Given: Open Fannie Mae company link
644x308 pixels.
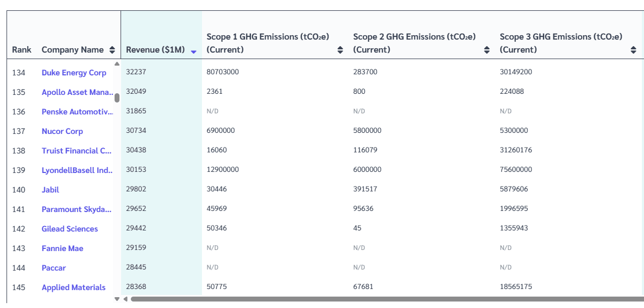Looking at the screenshot, I should pos(62,248).
